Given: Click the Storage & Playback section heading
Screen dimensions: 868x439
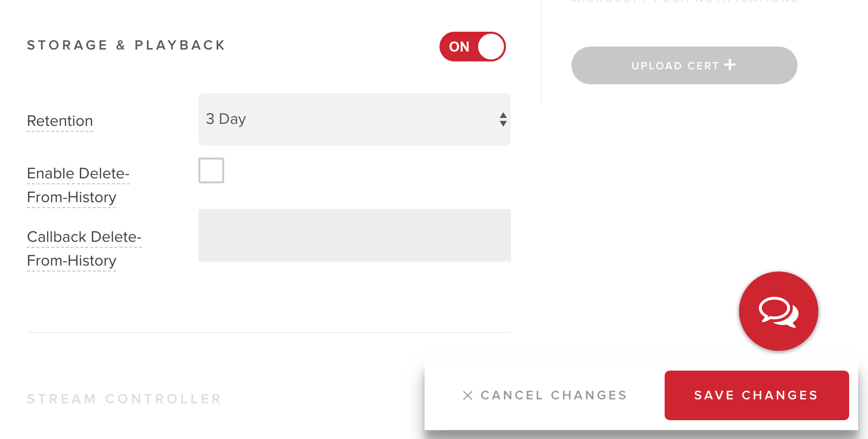Looking at the screenshot, I should [126, 46].
